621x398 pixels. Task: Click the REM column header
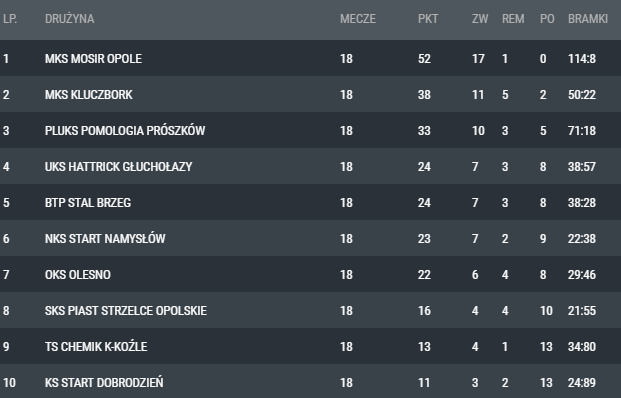[x=513, y=19]
